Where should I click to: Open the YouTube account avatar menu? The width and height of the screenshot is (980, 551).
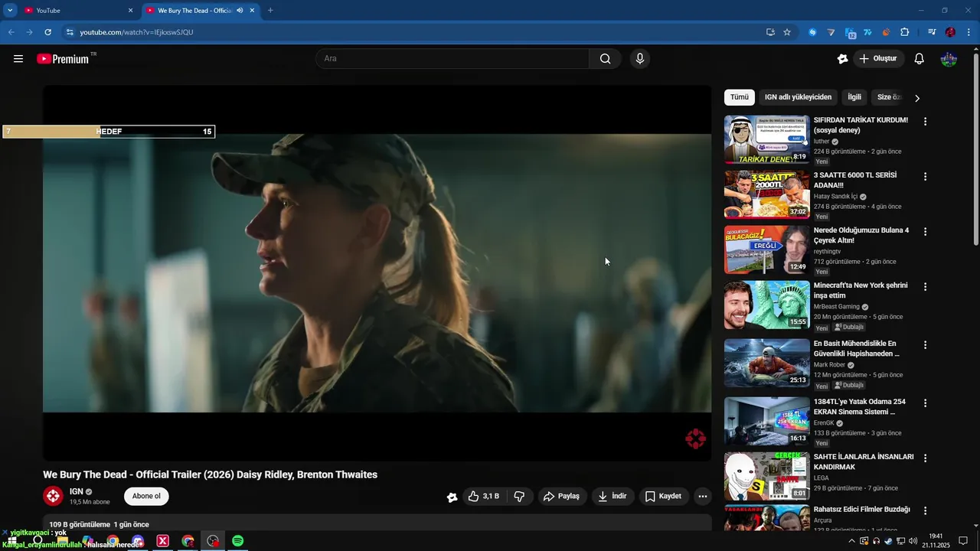949,59
